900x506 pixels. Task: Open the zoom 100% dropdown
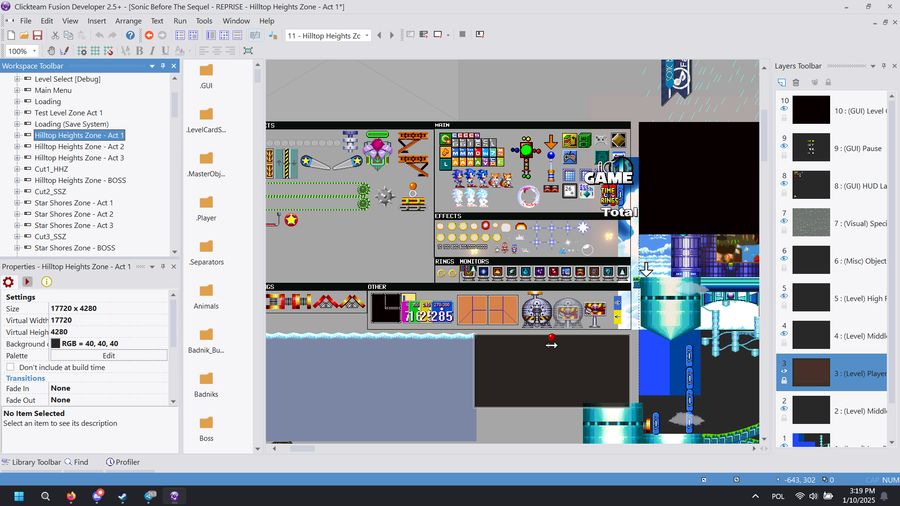pos(34,51)
